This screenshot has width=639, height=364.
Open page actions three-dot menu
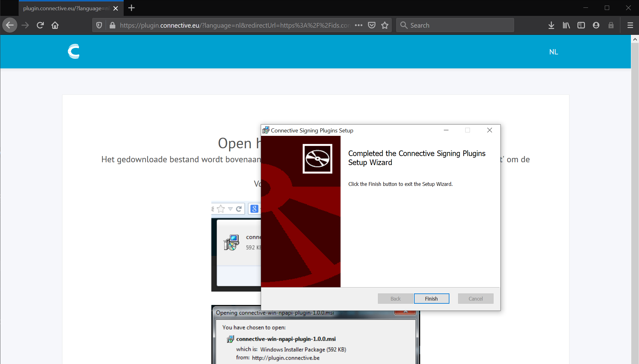(359, 25)
